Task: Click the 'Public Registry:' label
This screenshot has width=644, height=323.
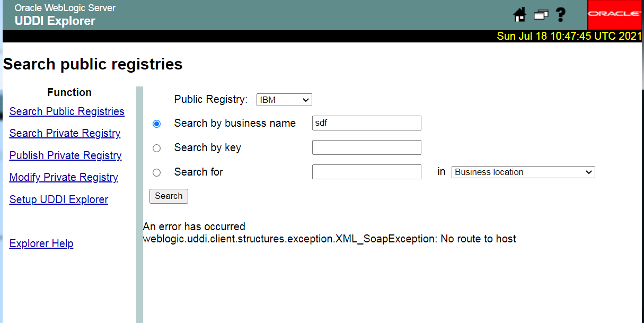Action: [211, 99]
